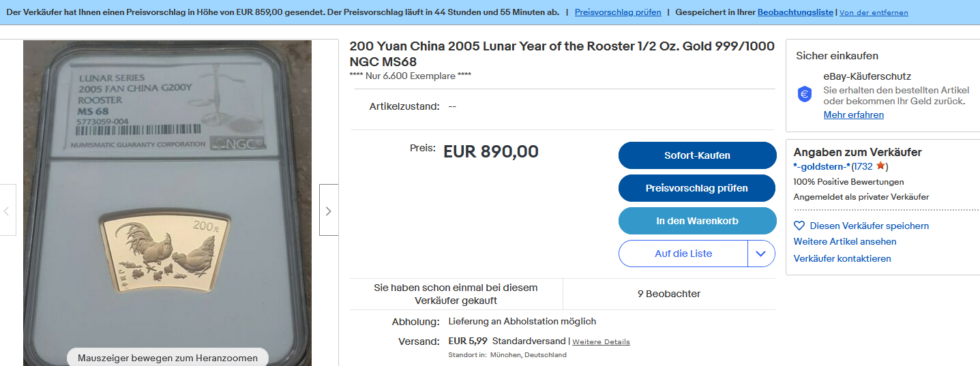This screenshot has width=980, height=366.
Task: Click the blue 'Preisvorschlag prüfen' button
Action: pos(697,188)
